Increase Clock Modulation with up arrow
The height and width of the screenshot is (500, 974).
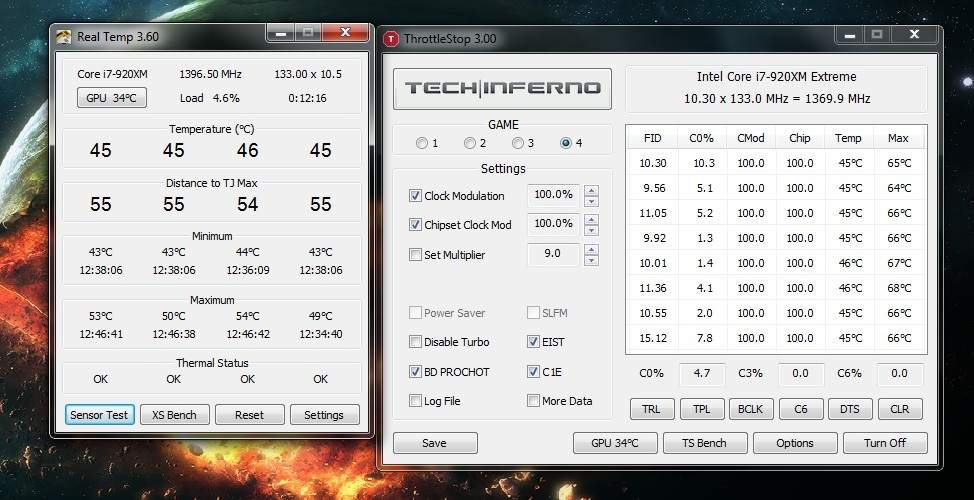point(592,190)
